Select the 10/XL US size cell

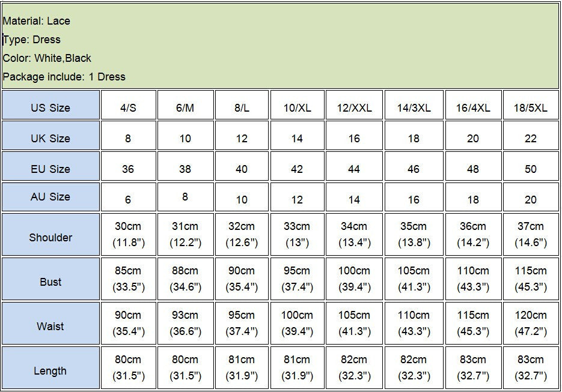point(297,108)
